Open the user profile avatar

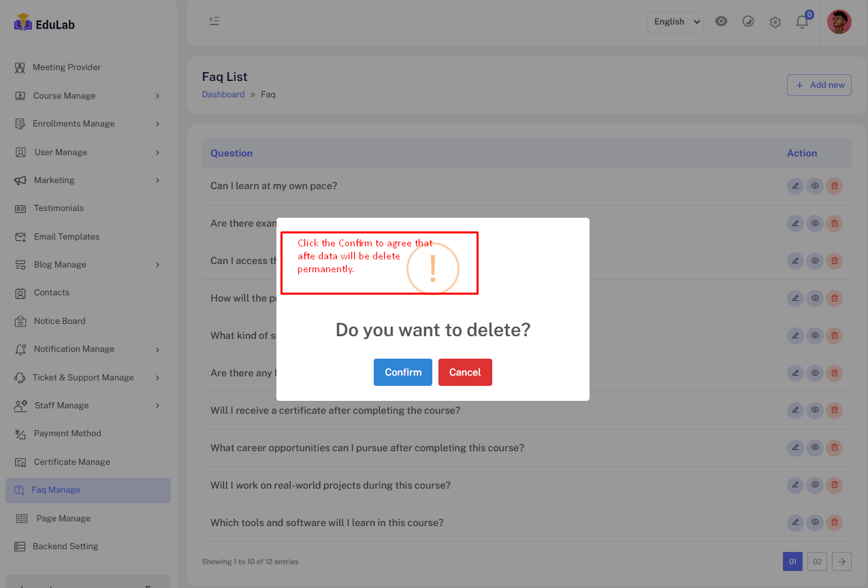(839, 22)
